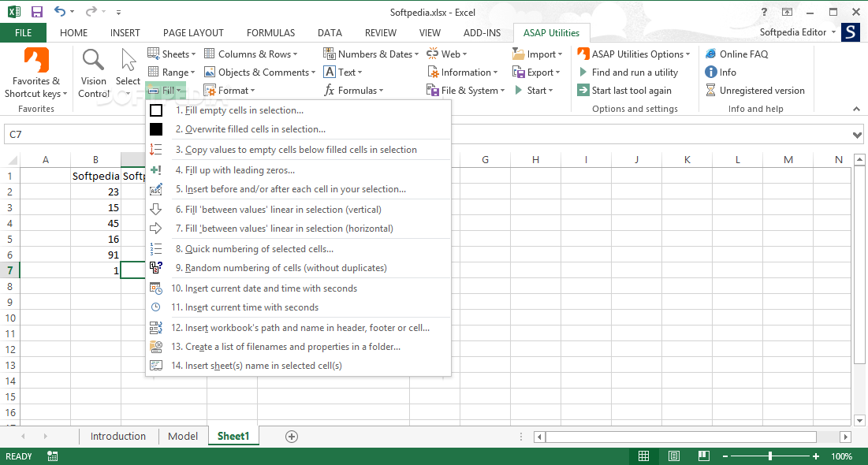
Task: Choose Fill empty cells in selection
Action: tap(299, 110)
